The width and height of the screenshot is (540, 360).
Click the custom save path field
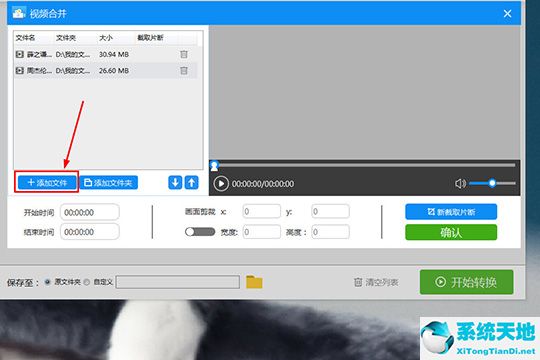tap(178, 282)
